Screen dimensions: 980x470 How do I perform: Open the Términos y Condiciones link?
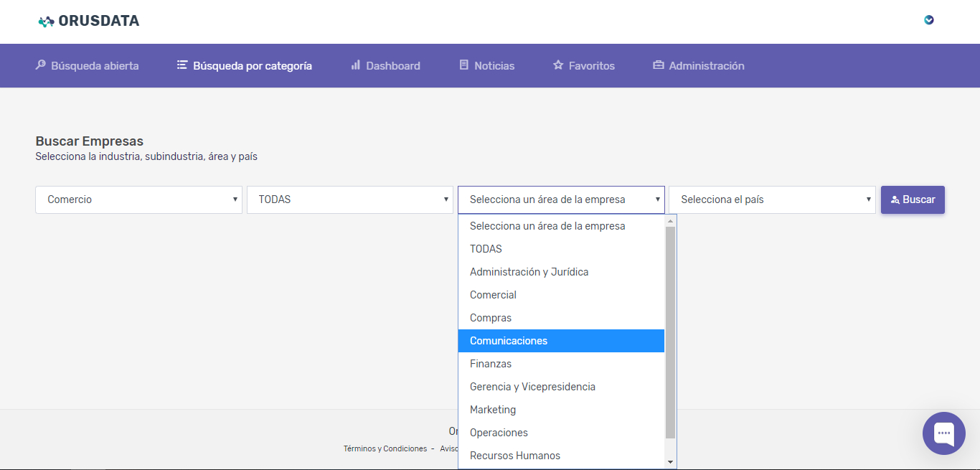385,448
